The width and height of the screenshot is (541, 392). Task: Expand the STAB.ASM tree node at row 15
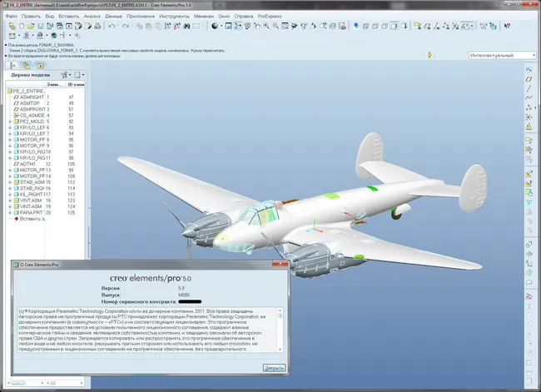coord(10,182)
